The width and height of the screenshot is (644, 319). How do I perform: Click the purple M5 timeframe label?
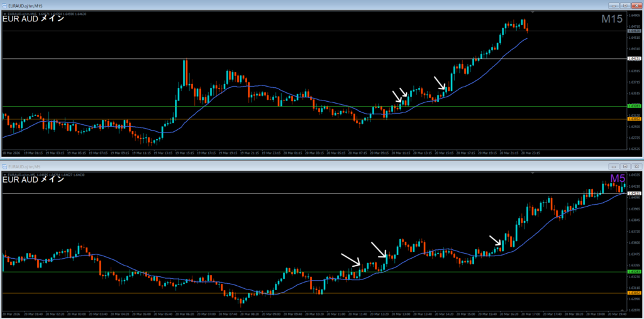618,179
